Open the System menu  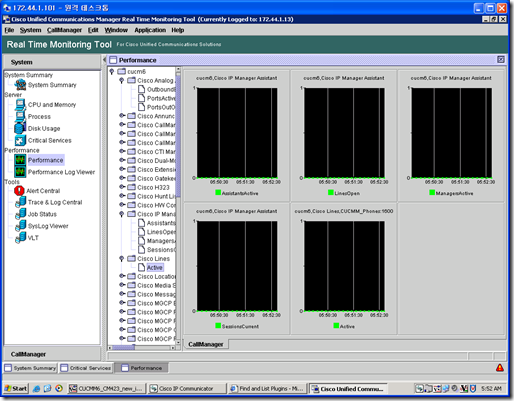[30, 30]
